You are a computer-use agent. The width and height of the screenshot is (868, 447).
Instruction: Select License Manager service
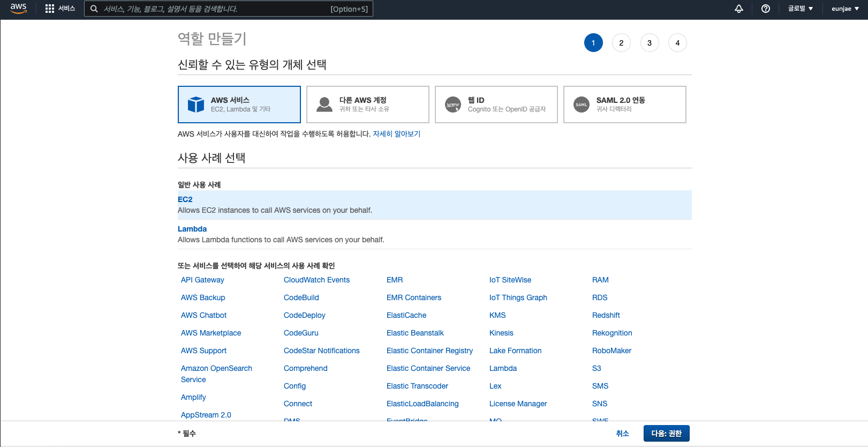pyautogui.click(x=518, y=404)
